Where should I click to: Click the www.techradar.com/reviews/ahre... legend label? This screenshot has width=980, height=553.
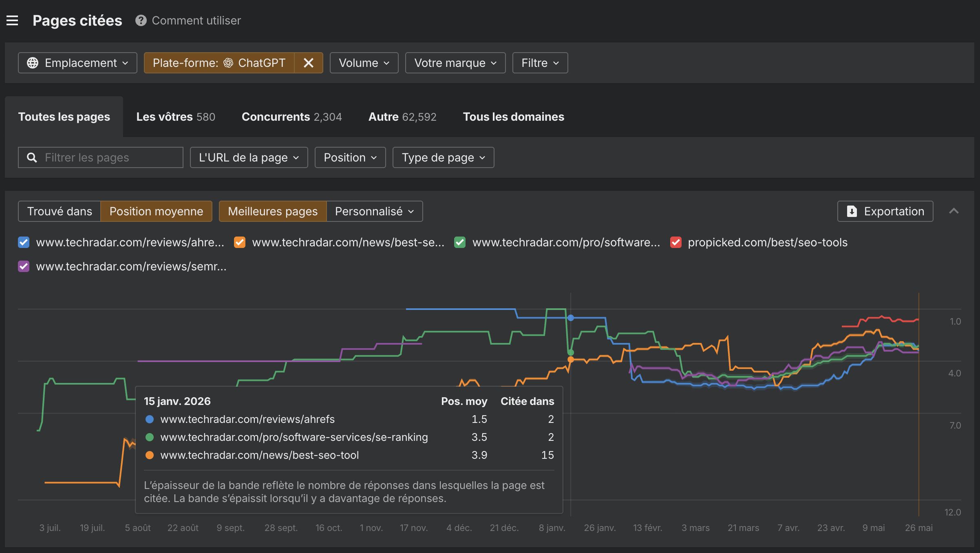[x=130, y=242]
